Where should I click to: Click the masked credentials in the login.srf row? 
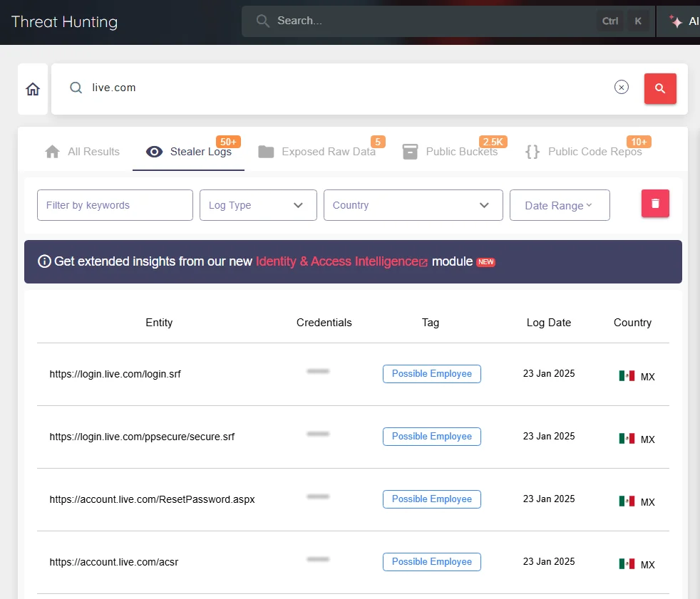tap(318, 371)
